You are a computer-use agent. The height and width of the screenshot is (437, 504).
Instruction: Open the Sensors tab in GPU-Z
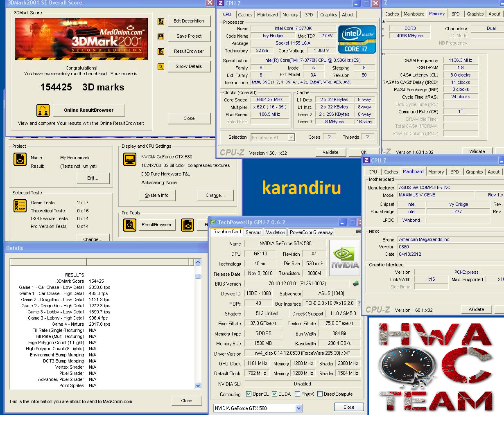tap(253, 232)
